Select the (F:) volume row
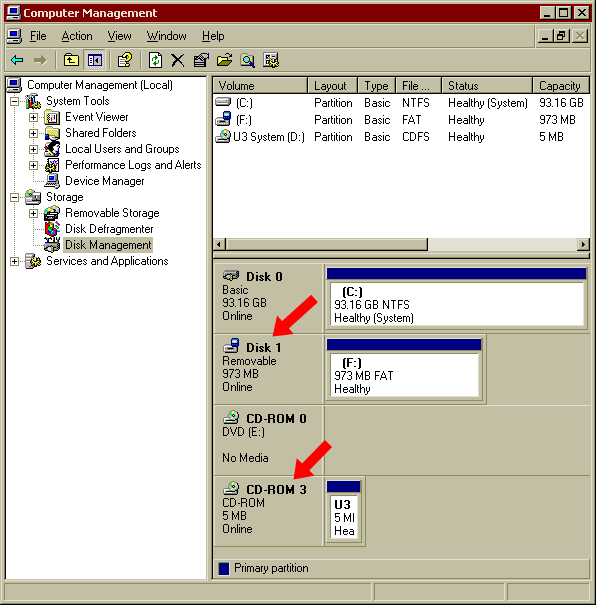The image size is (596, 605). pos(401,120)
